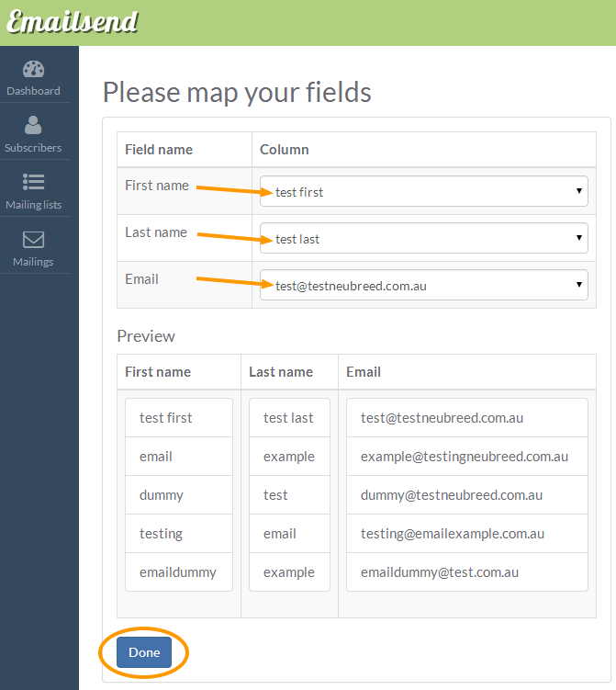Image resolution: width=616 pixels, height=690 pixels.
Task: Select 'emaildummy' first name preview cell
Action: pyautogui.click(x=179, y=572)
